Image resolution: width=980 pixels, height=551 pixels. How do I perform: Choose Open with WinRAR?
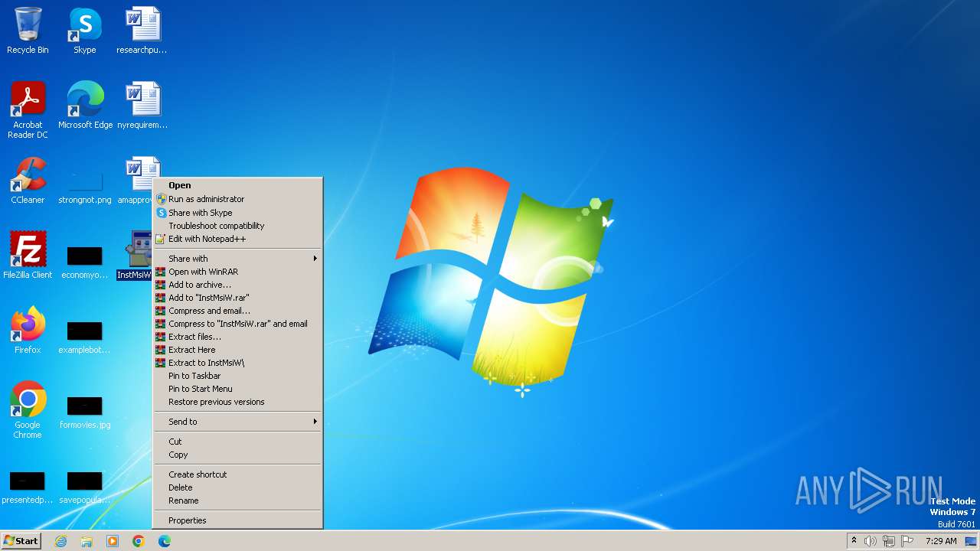click(x=238, y=272)
